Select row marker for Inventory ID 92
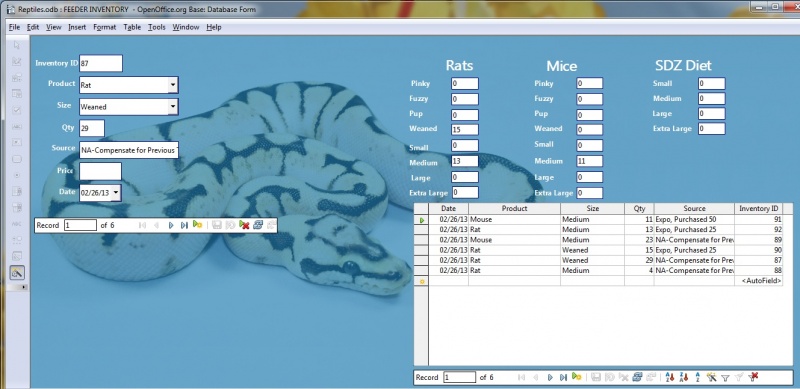The image size is (800, 389). [421, 230]
